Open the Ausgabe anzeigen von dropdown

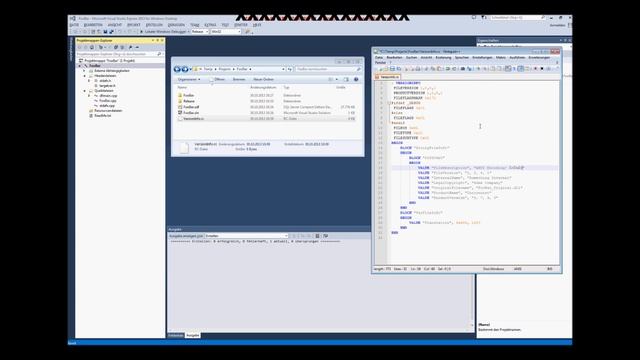pyautogui.click(x=247, y=236)
